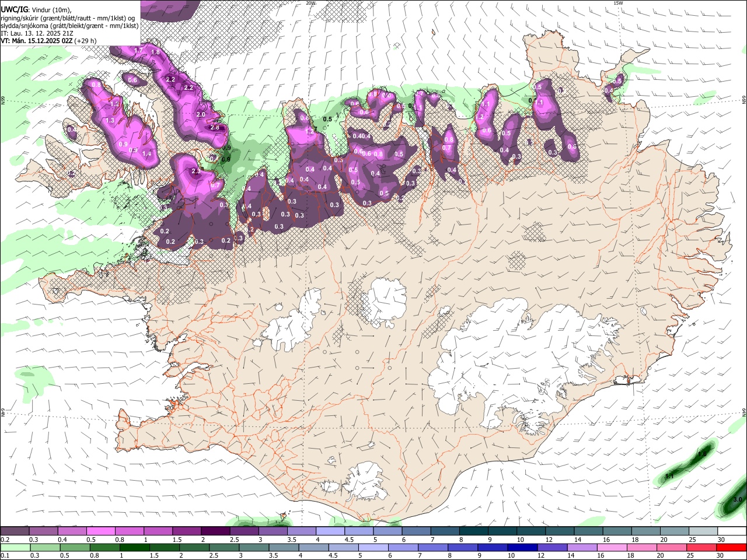Click the 2.0 snowfall value label
Screen dimensions: 747x560
[201, 114]
